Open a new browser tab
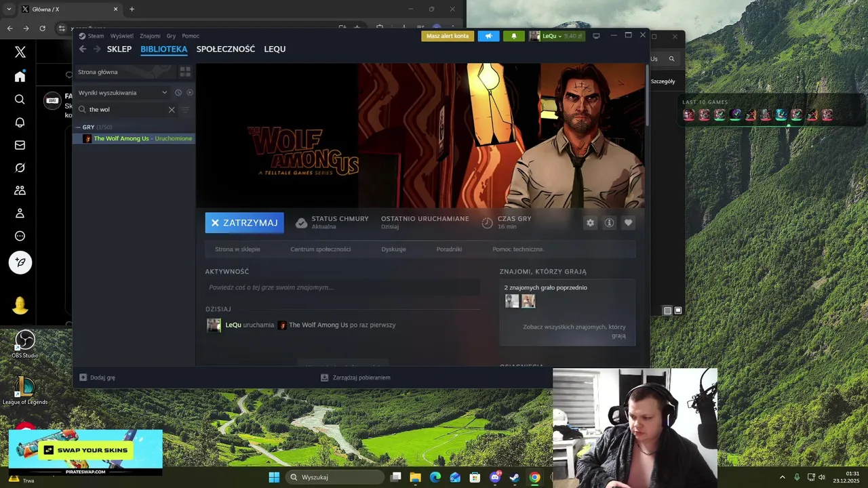Screen dimensions: 868x488 132,9
